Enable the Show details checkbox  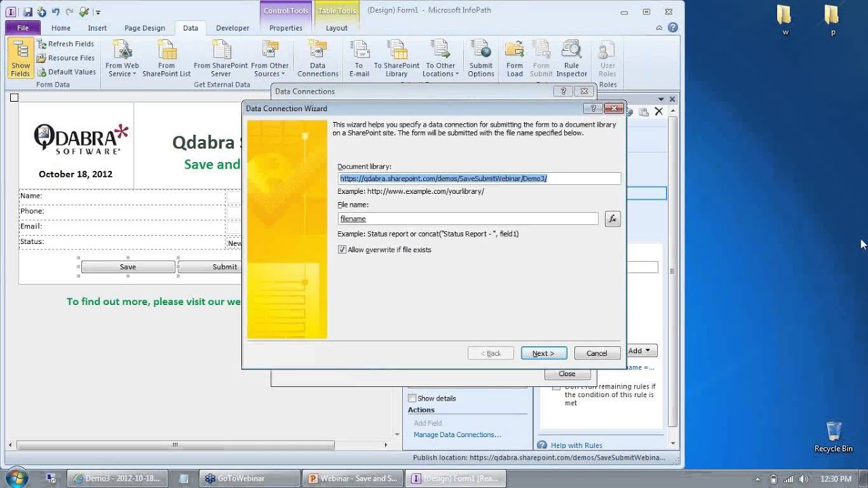[412, 398]
